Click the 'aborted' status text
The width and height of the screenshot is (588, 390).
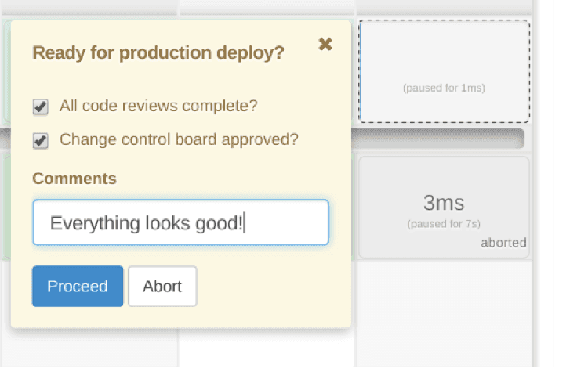click(503, 243)
